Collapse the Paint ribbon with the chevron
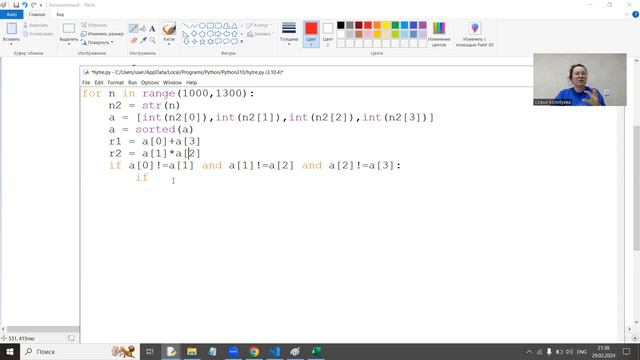Viewport: 640px width, 360px height. click(x=627, y=14)
